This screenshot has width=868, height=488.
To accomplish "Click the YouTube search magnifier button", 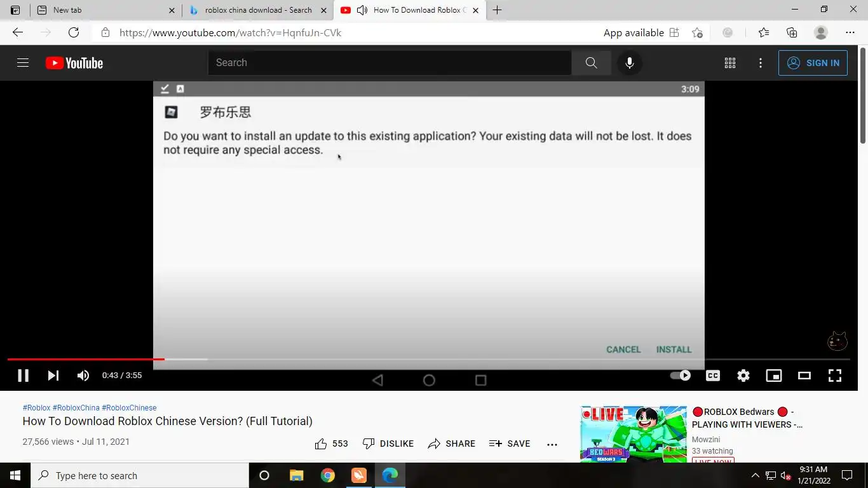I will click(x=591, y=63).
